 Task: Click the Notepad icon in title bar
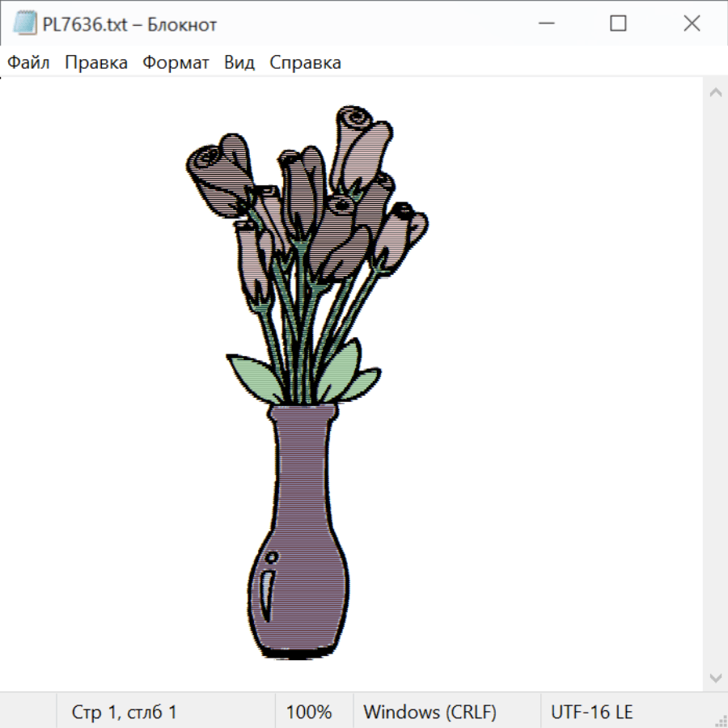point(25,24)
